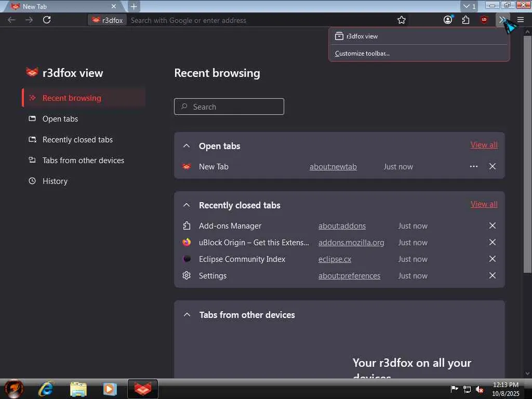This screenshot has height=399, width=532.
Task: Go to Recently closed tabs sidebar item
Action: coord(84,139)
